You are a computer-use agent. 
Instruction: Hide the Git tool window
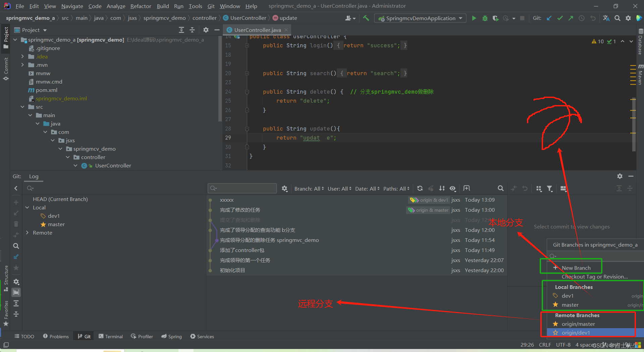pos(631,176)
